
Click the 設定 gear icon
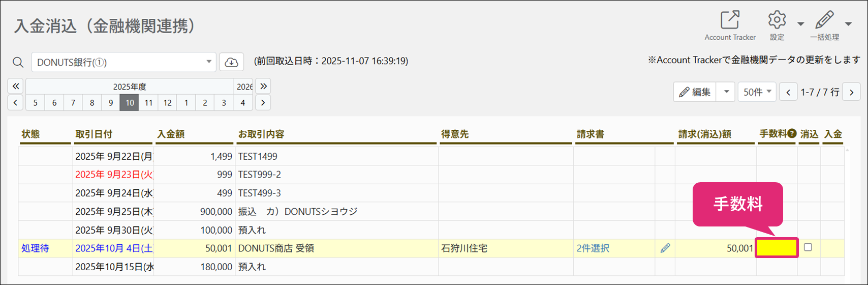tap(777, 20)
